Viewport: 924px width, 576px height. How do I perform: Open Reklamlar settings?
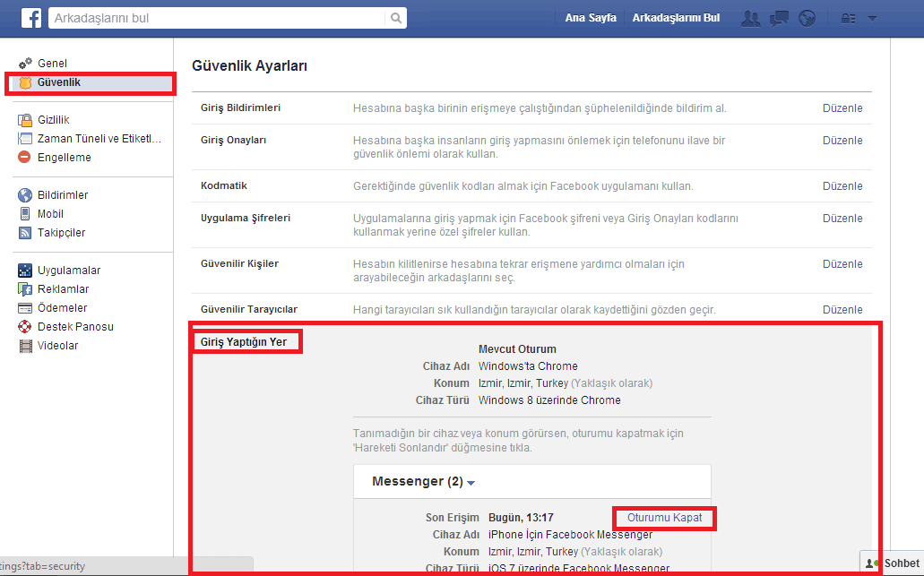(x=63, y=289)
